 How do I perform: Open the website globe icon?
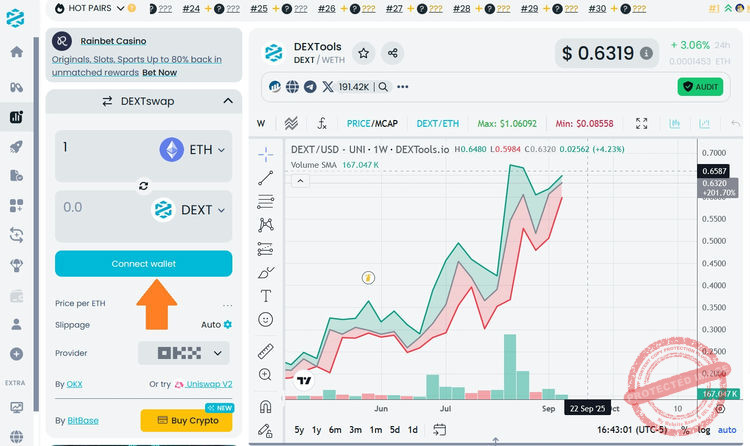click(292, 87)
